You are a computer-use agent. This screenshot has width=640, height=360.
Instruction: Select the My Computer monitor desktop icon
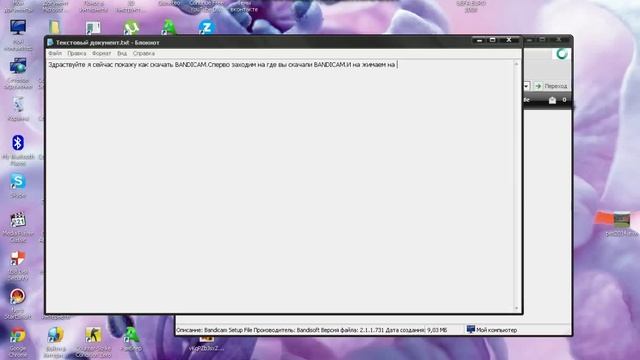click(x=18, y=27)
